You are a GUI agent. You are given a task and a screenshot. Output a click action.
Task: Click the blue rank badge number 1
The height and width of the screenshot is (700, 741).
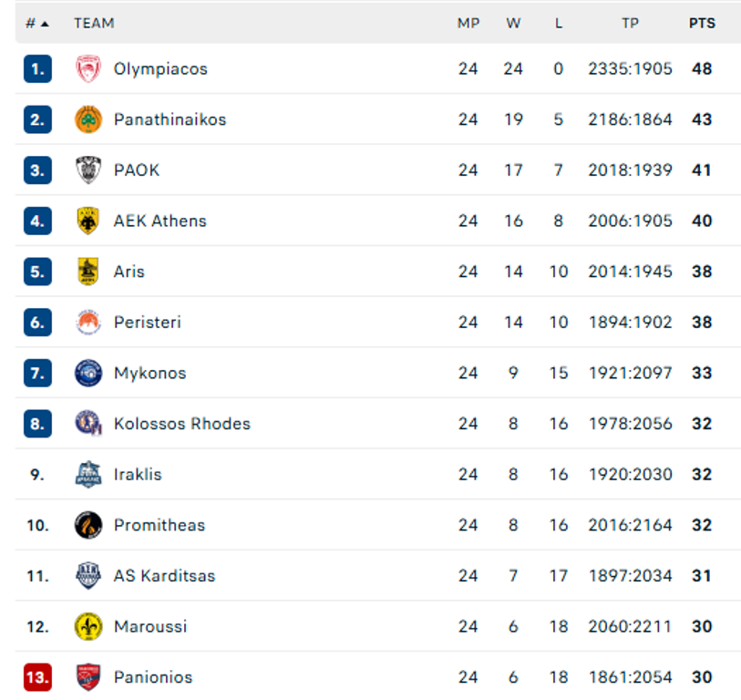(x=36, y=68)
